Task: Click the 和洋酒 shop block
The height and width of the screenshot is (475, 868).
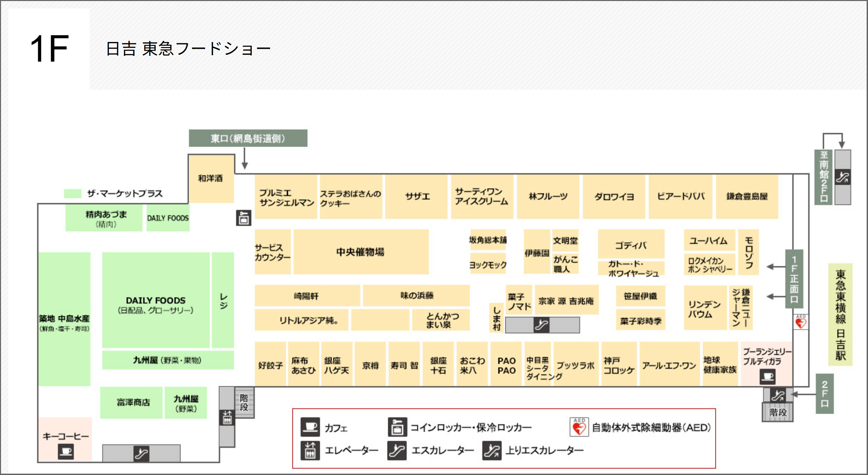Action: pyautogui.click(x=211, y=179)
